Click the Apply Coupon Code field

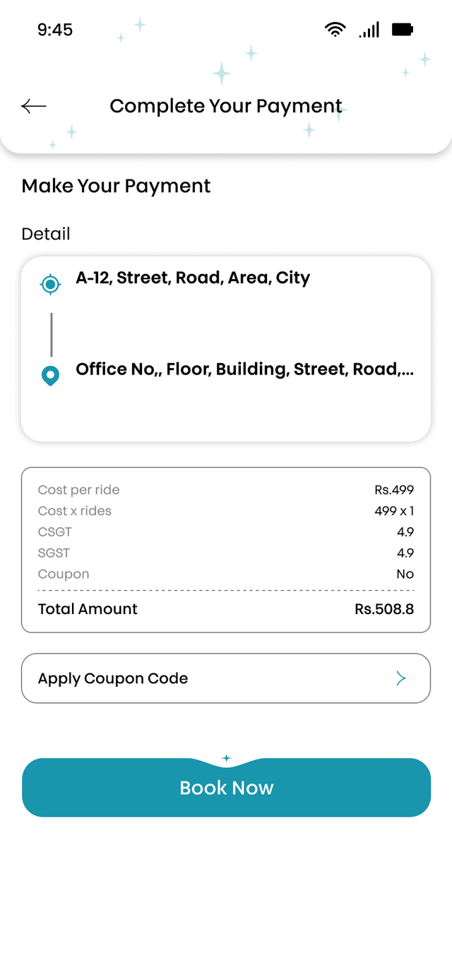click(x=113, y=678)
